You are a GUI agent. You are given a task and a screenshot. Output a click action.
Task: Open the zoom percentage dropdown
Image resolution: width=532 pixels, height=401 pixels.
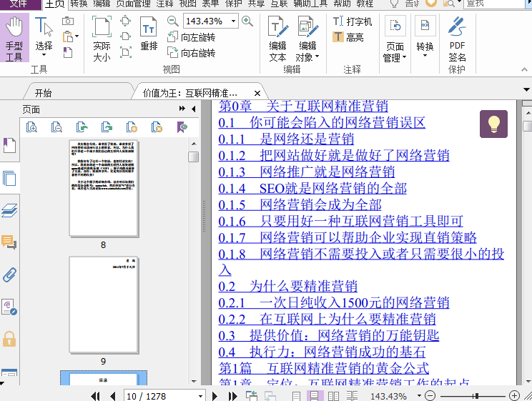click(x=233, y=21)
